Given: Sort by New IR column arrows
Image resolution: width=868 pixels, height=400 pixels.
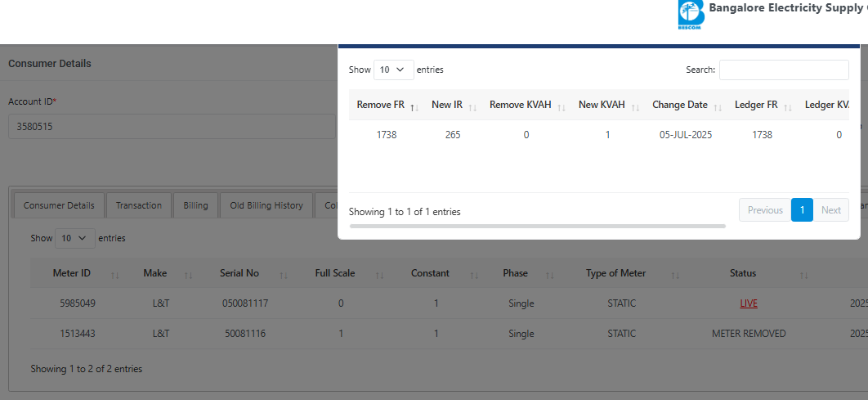Looking at the screenshot, I should [472, 106].
